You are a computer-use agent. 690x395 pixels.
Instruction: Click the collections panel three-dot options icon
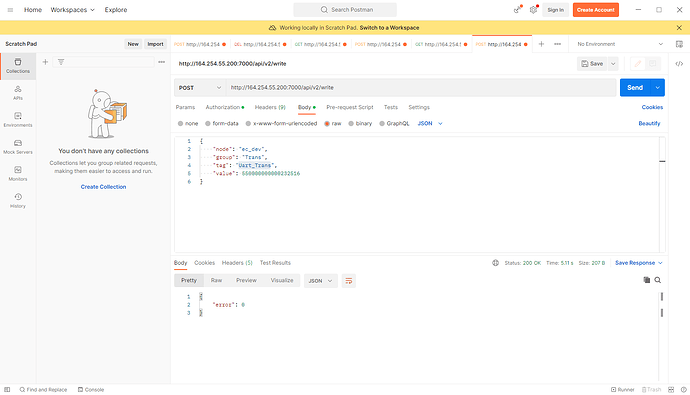[x=161, y=62]
